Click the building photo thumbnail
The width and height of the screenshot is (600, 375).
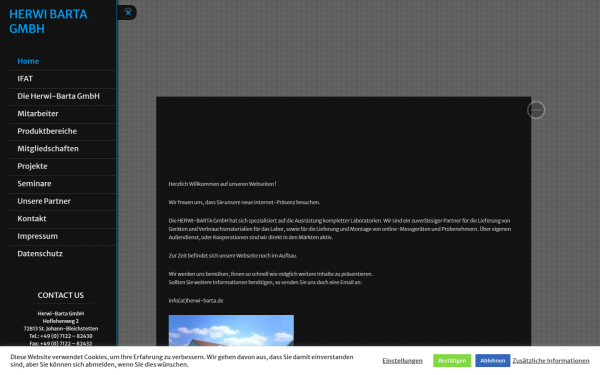[231, 330]
